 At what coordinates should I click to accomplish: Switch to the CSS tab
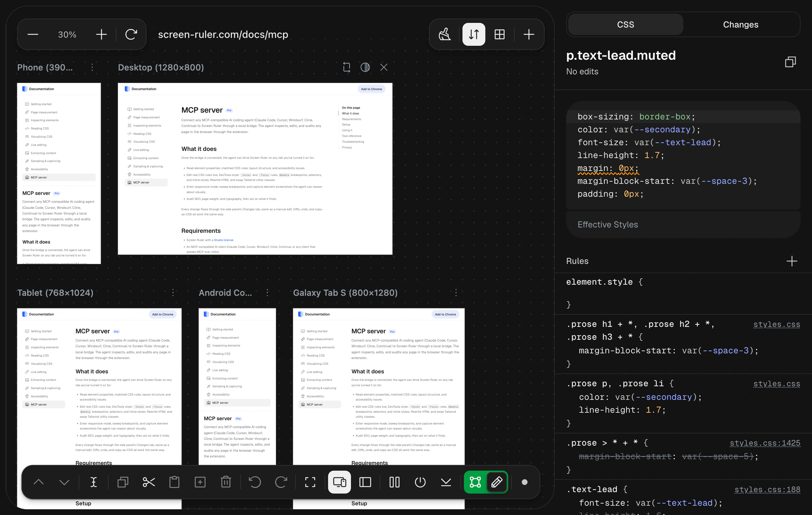click(x=625, y=25)
